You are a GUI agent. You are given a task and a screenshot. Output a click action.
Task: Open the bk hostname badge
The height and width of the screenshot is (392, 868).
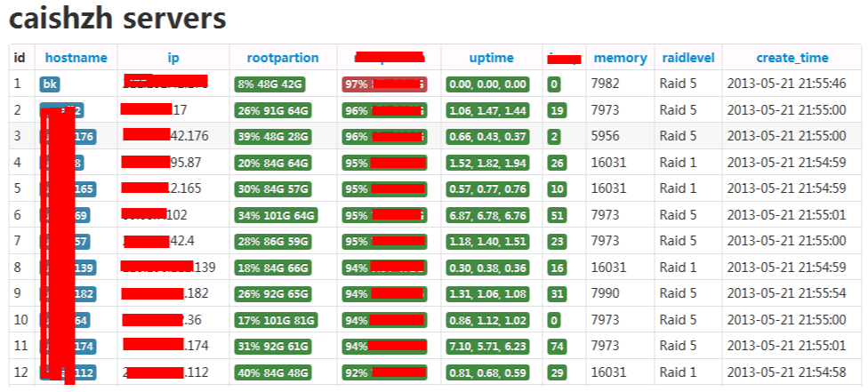(50, 84)
